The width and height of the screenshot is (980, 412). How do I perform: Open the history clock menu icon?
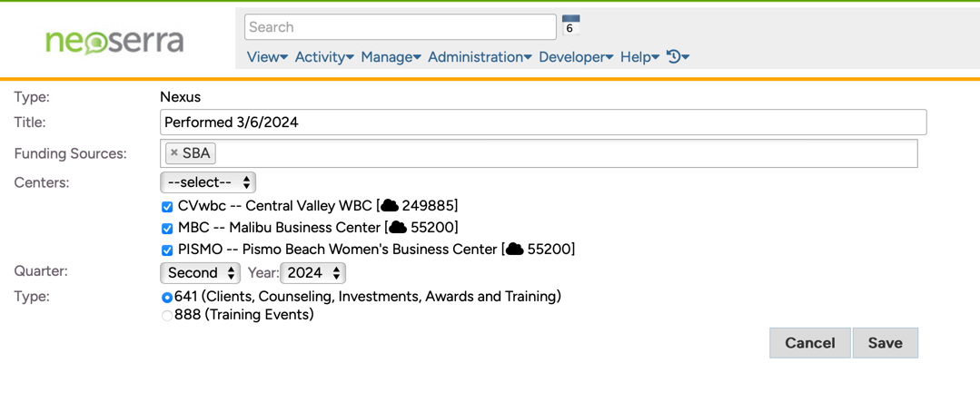[677, 57]
